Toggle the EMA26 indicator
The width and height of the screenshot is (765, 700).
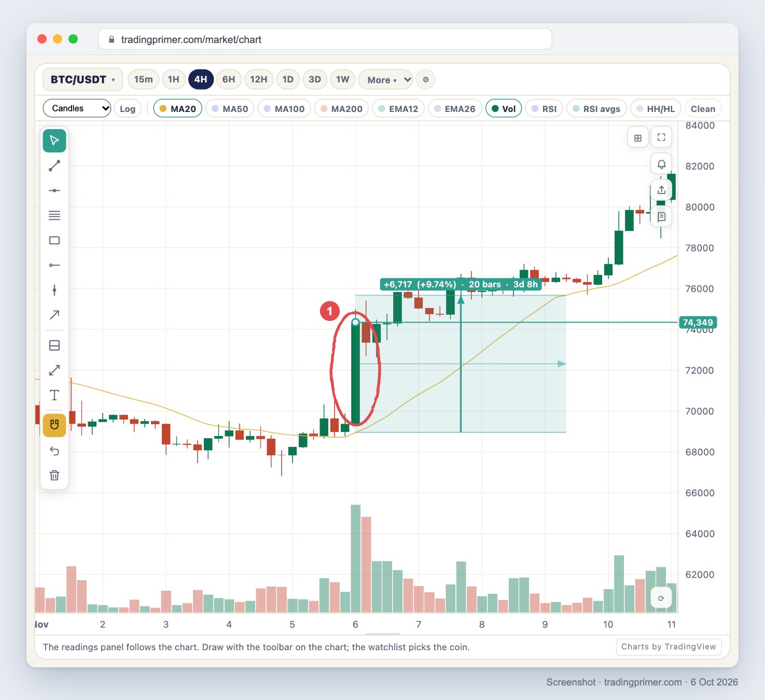[x=455, y=108]
